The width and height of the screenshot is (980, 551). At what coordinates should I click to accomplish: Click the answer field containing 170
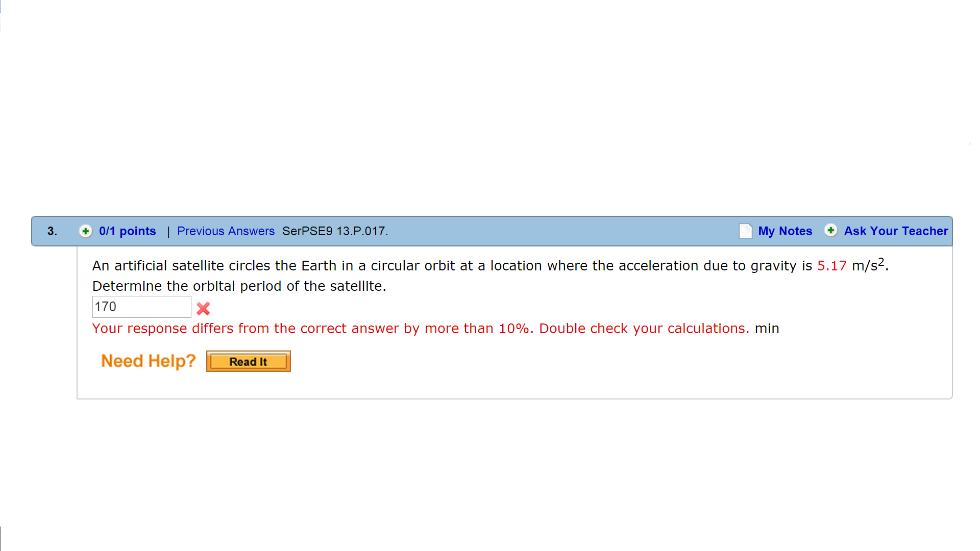141,307
